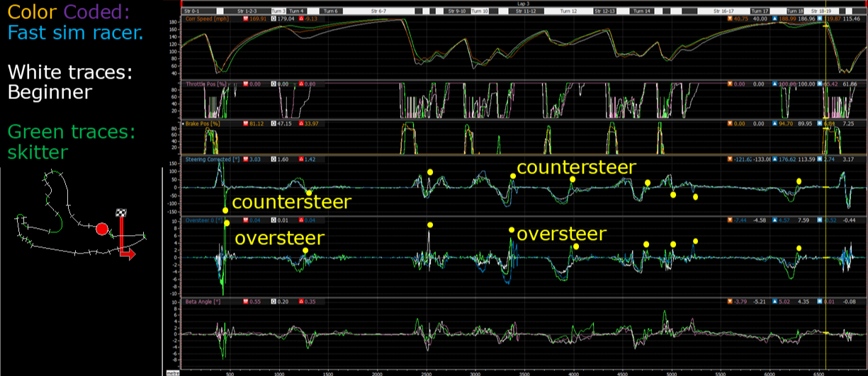Click the blue maximum icon beside 188.99
The width and height of the screenshot is (868, 376).
click(775, 19)
